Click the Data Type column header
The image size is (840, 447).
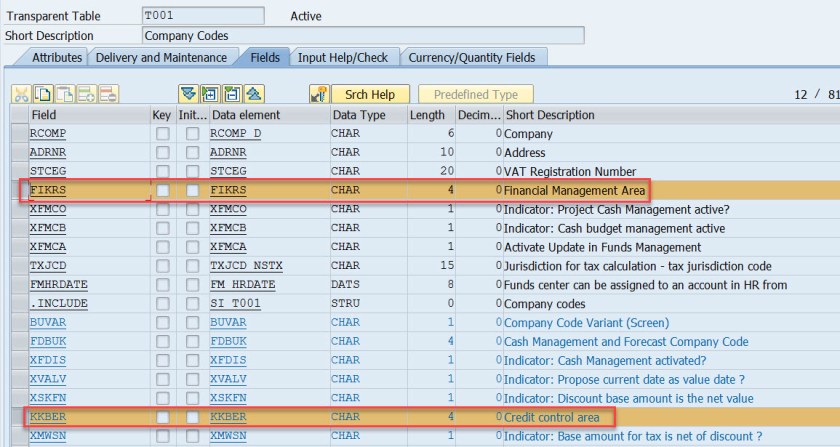(358, 115)
